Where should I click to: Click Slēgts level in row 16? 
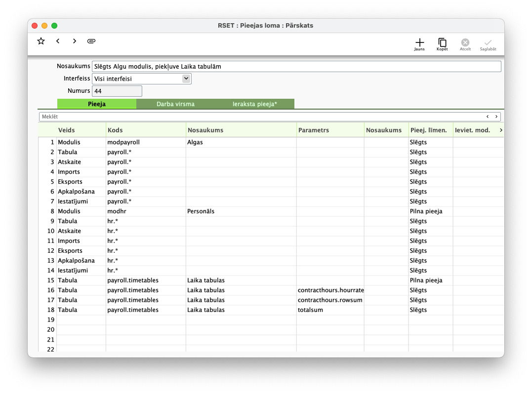(431, 290)
